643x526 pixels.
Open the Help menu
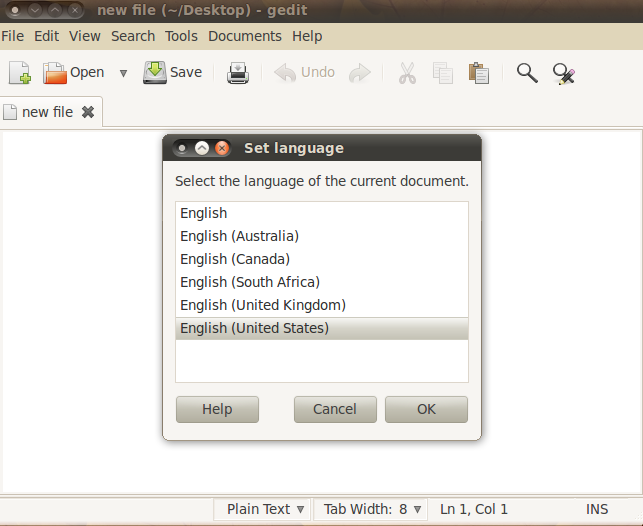(307, 36)
